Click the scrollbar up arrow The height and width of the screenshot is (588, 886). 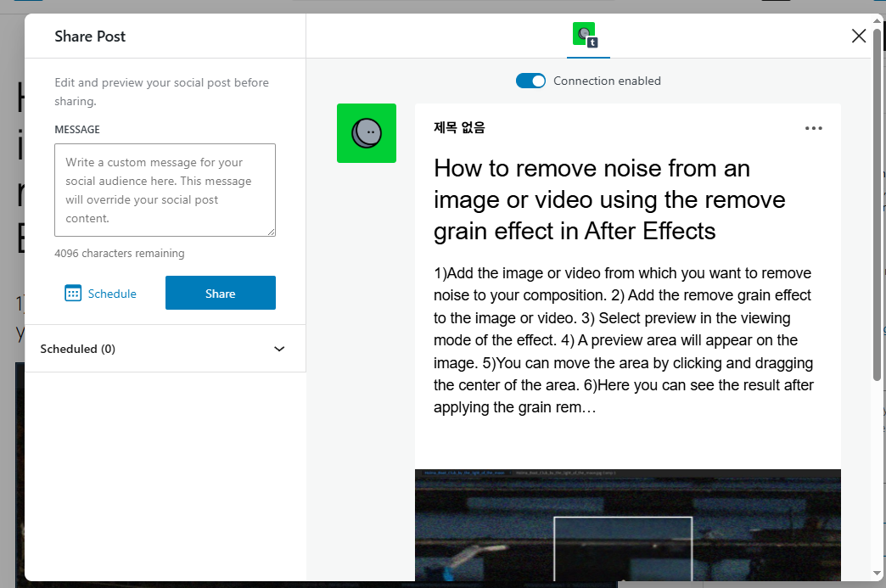(877, 20)
